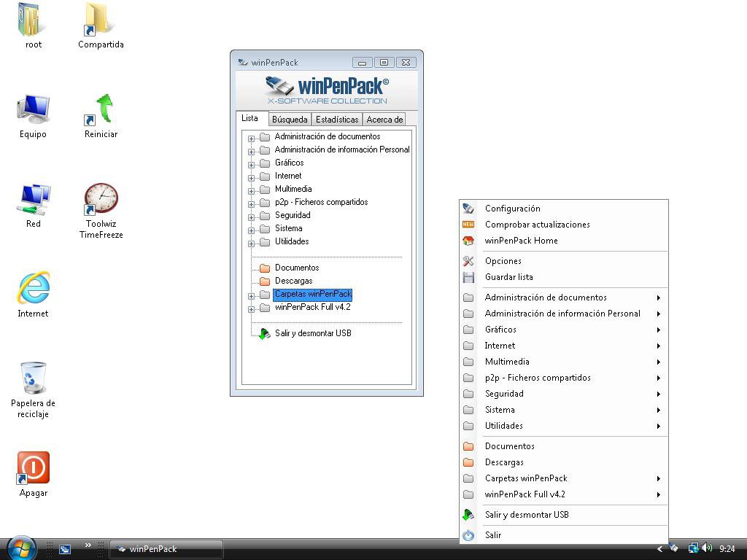The width and height of the screenshot is (747, 560).
Task: Choose Descargas in the tray menu
Action: pos(563,462)
